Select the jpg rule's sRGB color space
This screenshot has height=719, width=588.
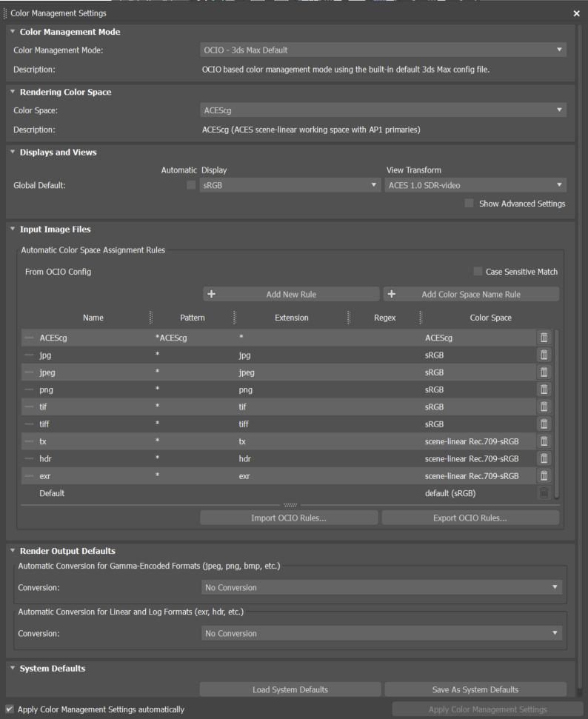click(x=435, y=355)
